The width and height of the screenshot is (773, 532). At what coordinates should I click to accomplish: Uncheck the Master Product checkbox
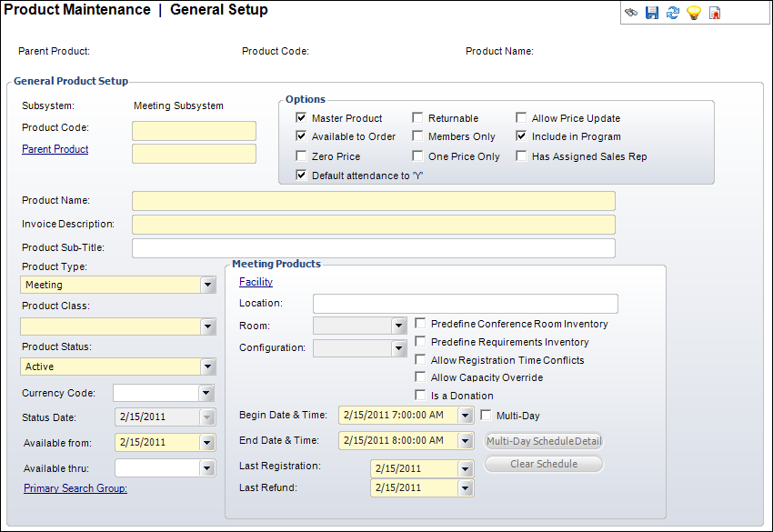coord(302,118)
